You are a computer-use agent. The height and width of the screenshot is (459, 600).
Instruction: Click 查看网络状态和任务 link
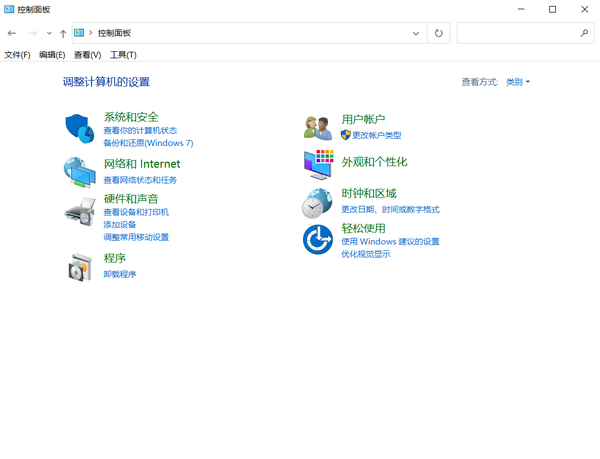coord(140,180)
